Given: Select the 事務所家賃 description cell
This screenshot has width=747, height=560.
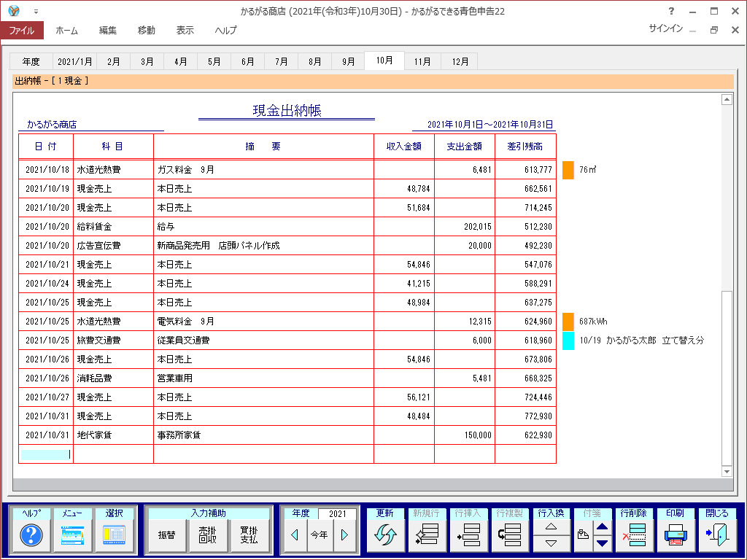Looking at the screenshot, I should pyautogui.click(x=263, y=435).
